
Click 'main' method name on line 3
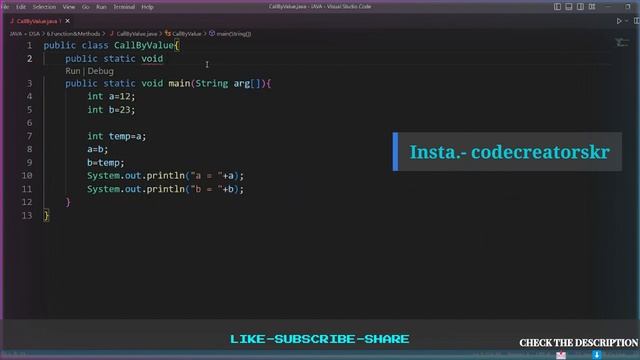(179, 83)
